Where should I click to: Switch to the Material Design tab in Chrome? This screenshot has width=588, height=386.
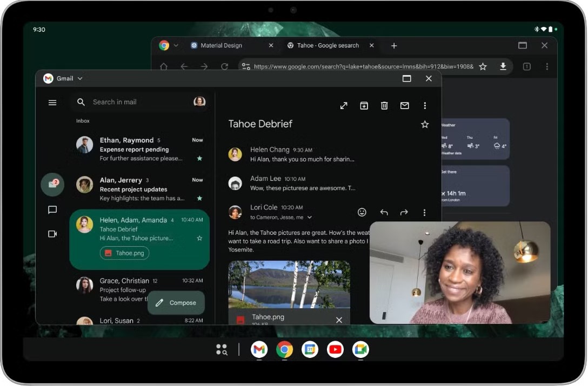(222, 46)
